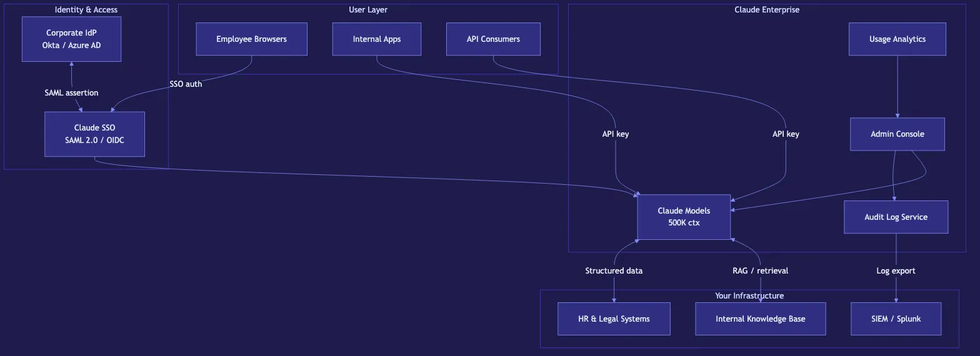Screen dimensions: 980x356
Task: Click the Internal Apps node
Action: 376,39
